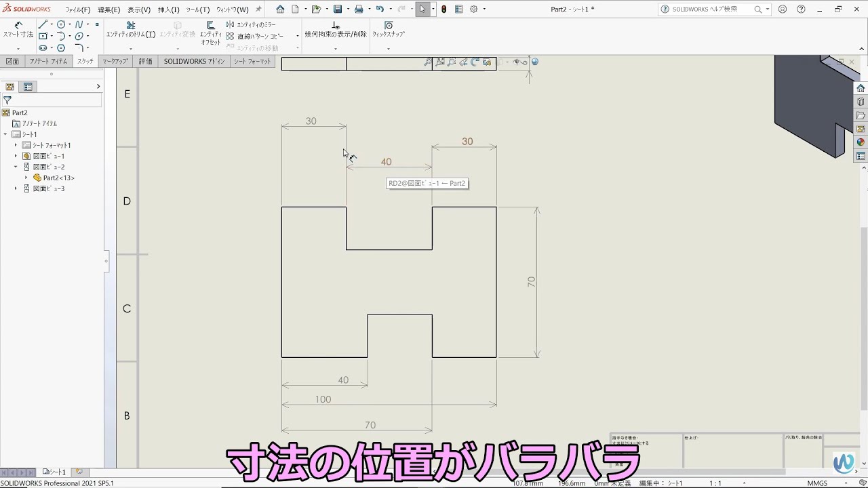
Task: Click the user login icon
Action: [x=783, y=9]
